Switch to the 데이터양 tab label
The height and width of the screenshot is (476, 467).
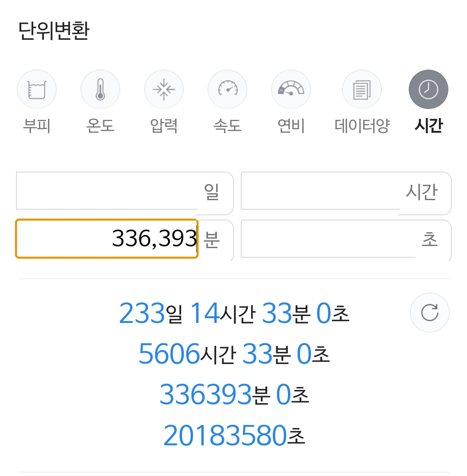[362, 126]
